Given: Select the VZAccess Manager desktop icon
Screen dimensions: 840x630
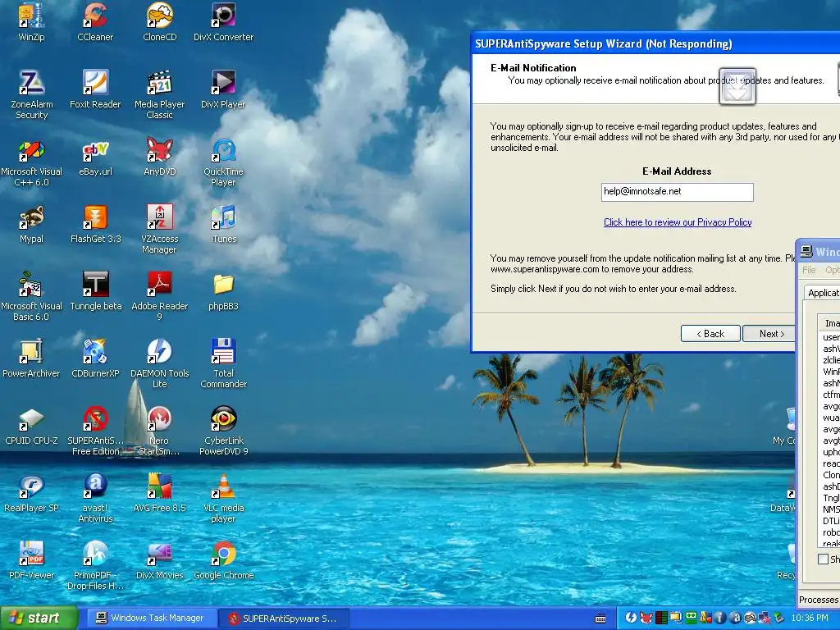Looking at the screenshot, I should pos(160,230).
